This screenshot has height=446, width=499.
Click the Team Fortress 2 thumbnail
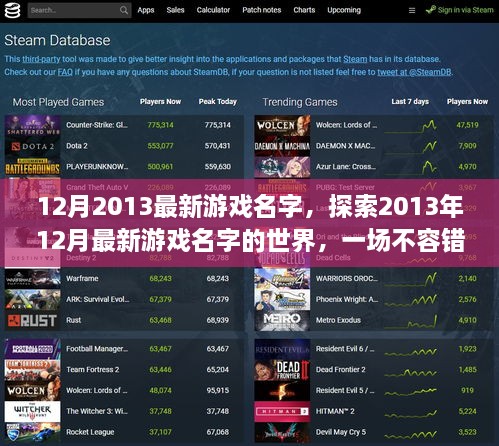click(x=33, y=370)
